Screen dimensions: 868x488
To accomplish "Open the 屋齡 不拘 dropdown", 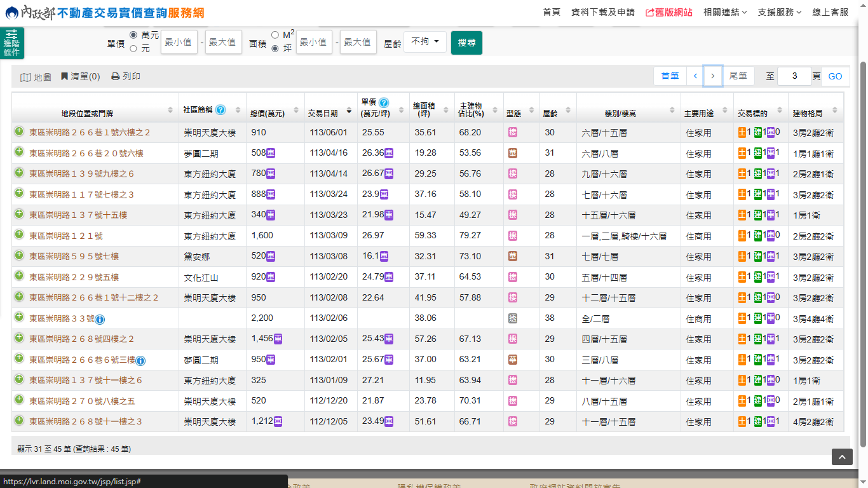I will (425, 42).
